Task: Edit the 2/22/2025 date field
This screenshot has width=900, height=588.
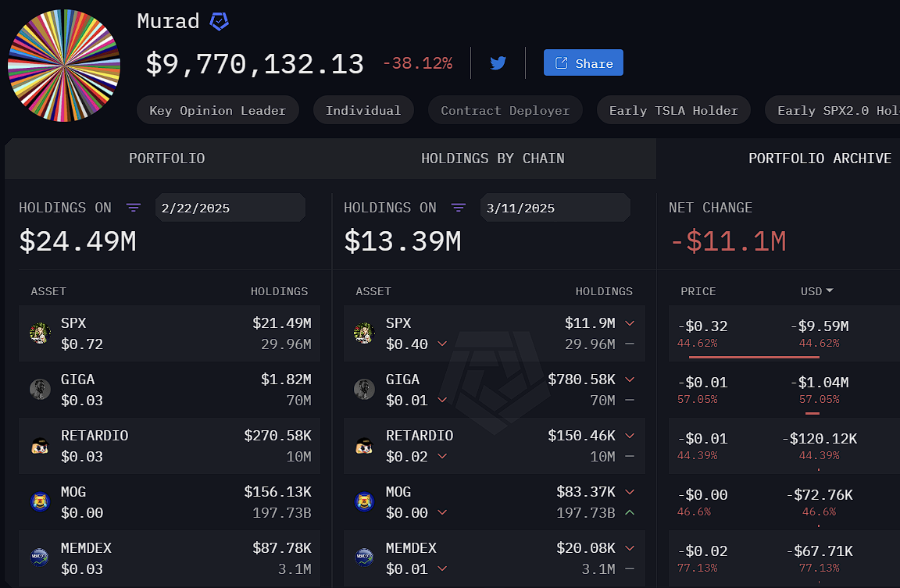Action: [x=230, y=208]
